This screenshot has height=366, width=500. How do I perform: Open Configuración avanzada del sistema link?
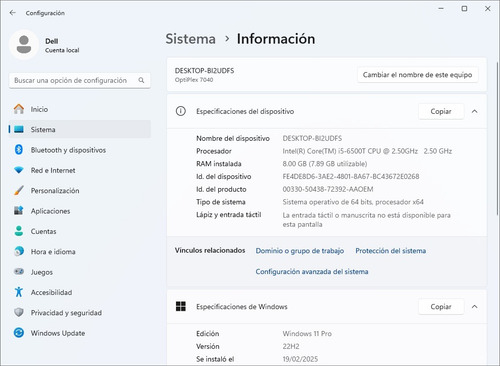(312, 272)
